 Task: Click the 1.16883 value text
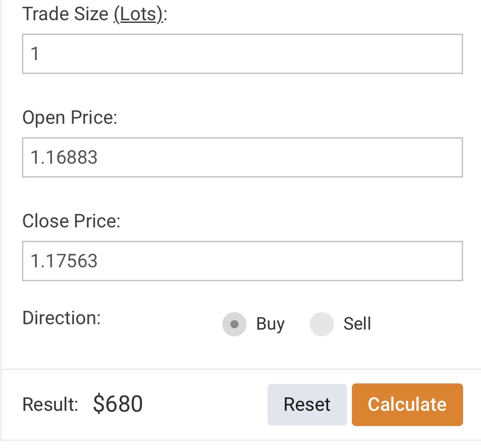point(64,157)
